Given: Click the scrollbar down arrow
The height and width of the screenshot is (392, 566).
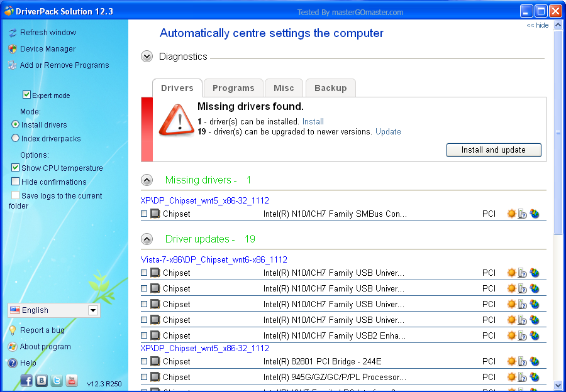Looking at the screenshot, I should pos(558,385).
